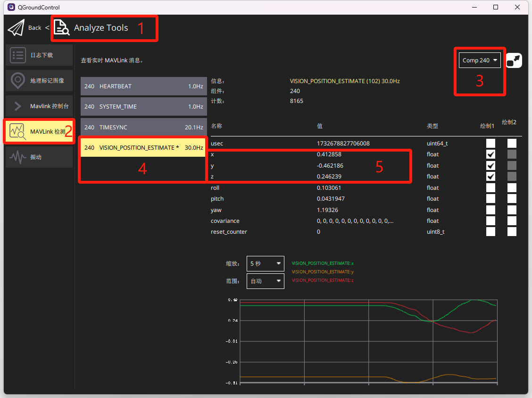The width and height of the screenshot is (532, 398).
Task: Select the MAVLink 检测 tab
Action: [x=39, y=131]
